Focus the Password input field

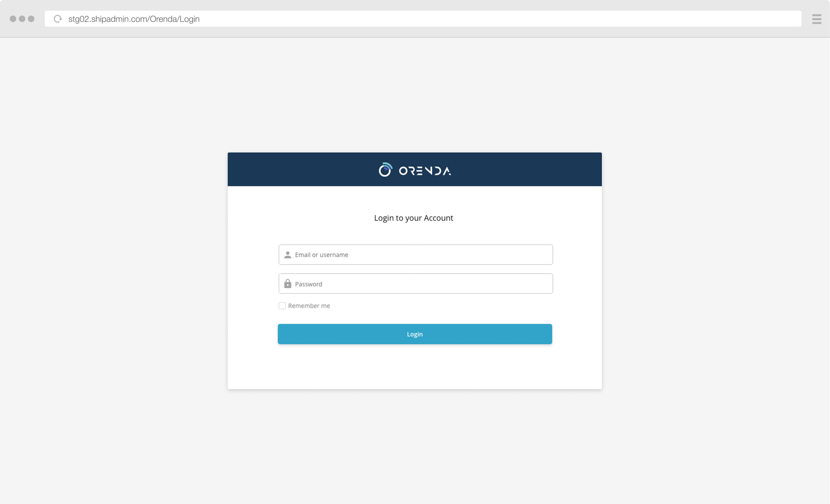coord(416,284)
